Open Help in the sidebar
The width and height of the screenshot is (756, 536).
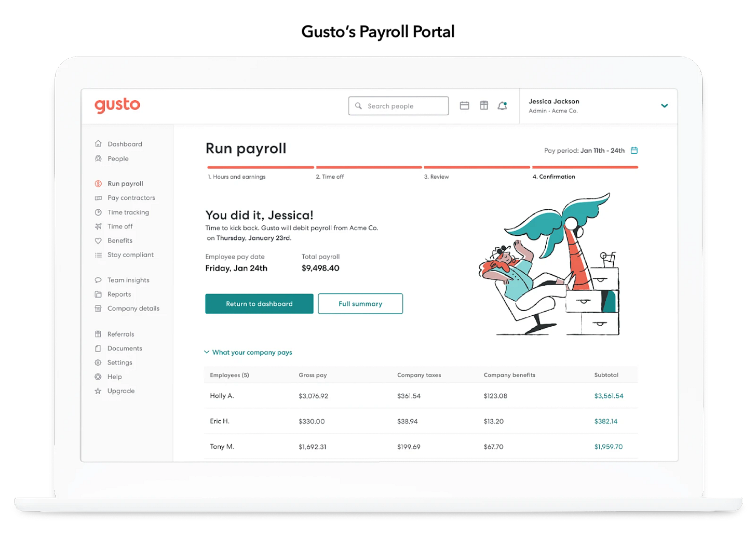point(114,377)
